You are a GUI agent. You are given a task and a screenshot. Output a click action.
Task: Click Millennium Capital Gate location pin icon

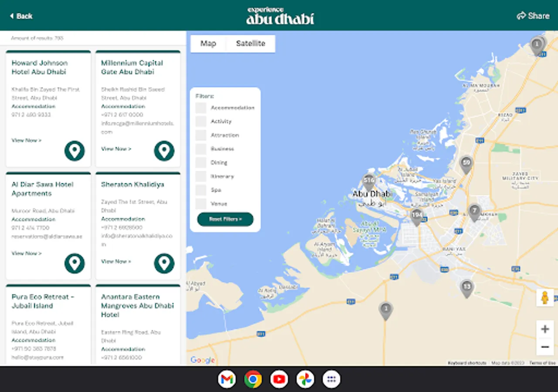point(164,151)
